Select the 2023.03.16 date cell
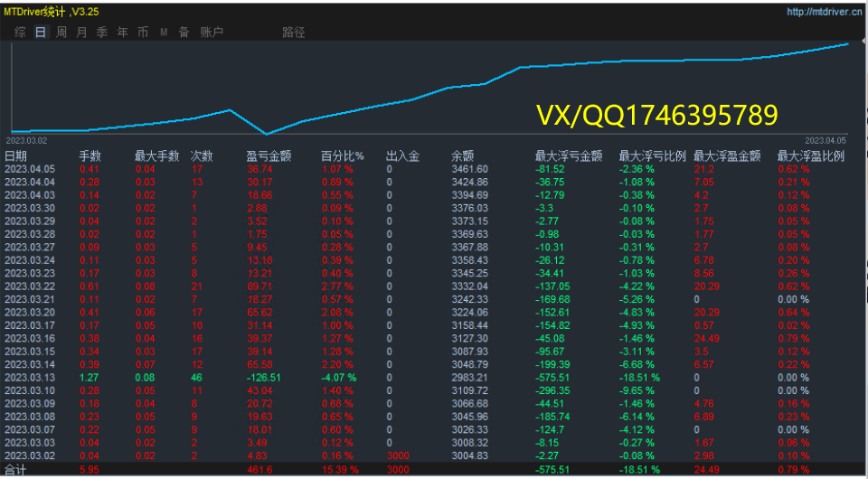Screen dimensions: 868x479 pos(30,339)
